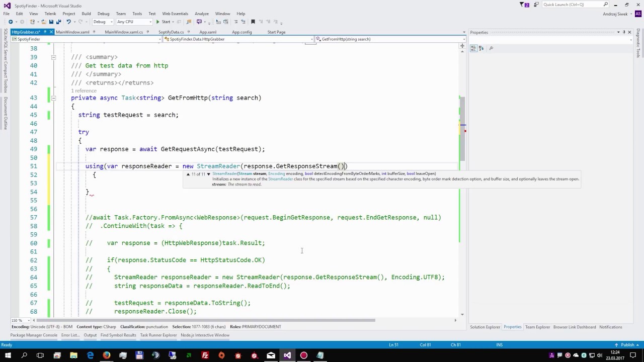Open Microsoft Edge from the taskbar
Screen dimensions: 644x362
pyautogui.click(x=90, y=355)
